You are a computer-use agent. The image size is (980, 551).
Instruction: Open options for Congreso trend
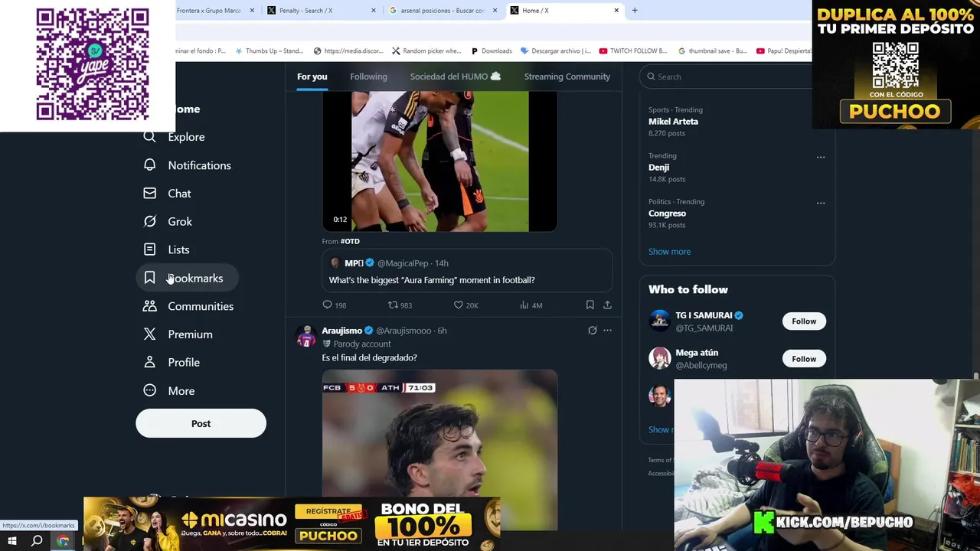coord(821,203)
